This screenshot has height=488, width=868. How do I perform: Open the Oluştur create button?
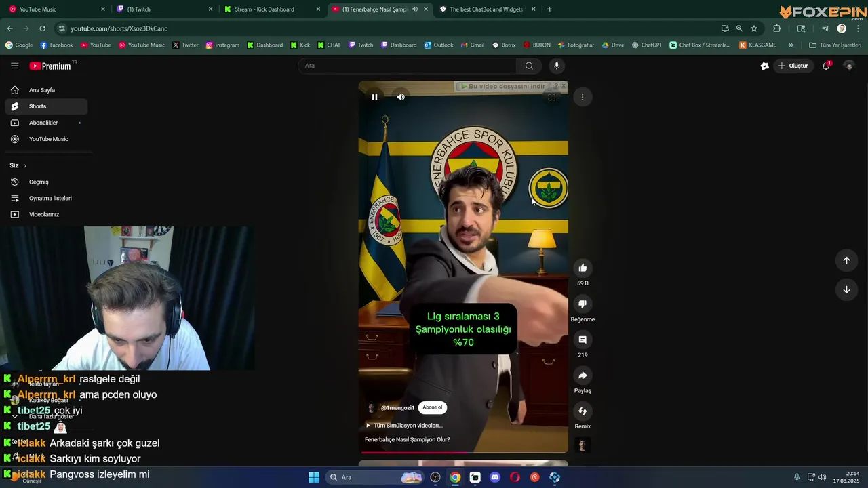[x=793, y=66]
